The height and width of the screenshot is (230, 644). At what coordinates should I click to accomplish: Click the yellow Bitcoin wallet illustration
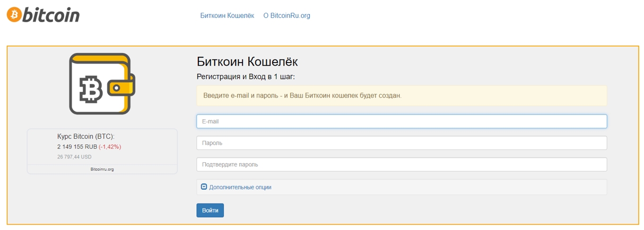(102, 84)
